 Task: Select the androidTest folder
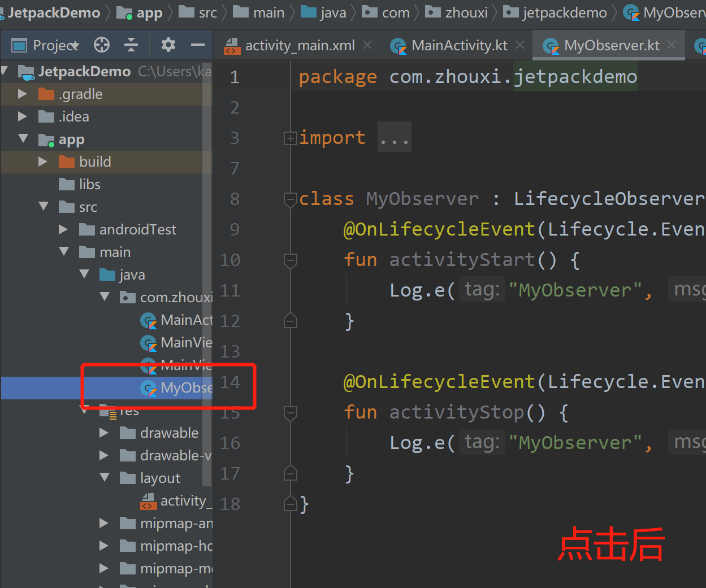(106, 229)
